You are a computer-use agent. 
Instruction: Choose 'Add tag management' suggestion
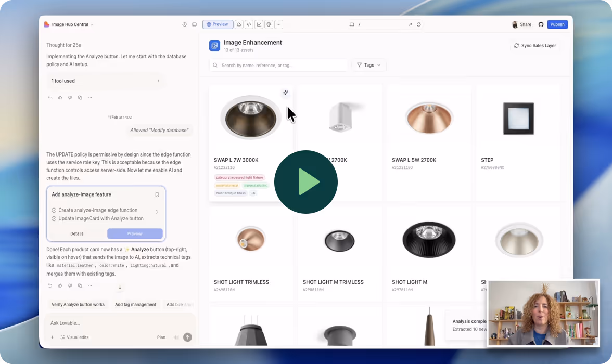[x=135, y=305]
